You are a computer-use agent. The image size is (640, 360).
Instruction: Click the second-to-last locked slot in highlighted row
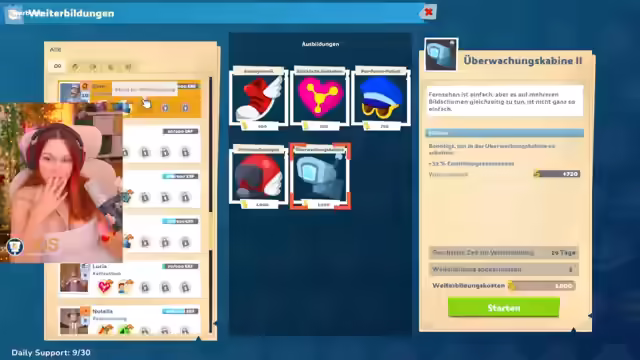click(x=165, y=108)
